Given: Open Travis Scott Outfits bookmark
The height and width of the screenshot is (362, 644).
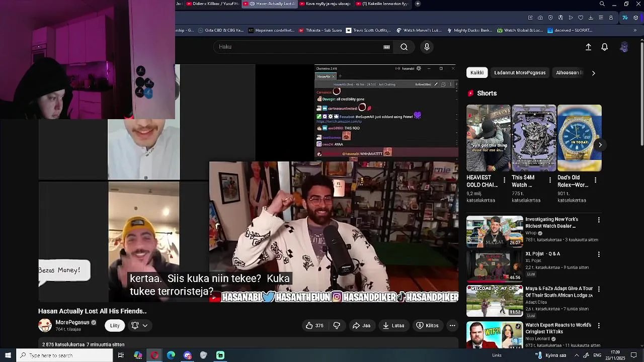Looking at the screenshot, I should pyautogui.click(x=368, y=30).
